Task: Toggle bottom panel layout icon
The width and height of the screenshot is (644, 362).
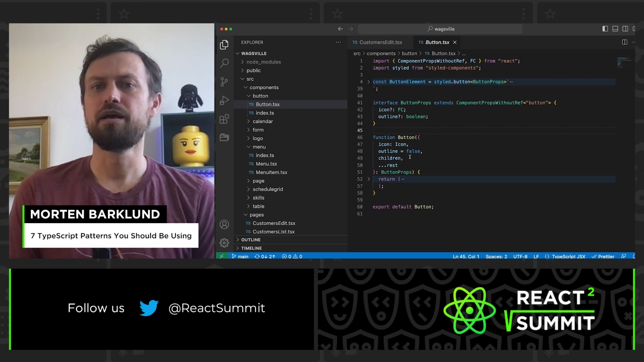Action: click(x=615, y=29)
